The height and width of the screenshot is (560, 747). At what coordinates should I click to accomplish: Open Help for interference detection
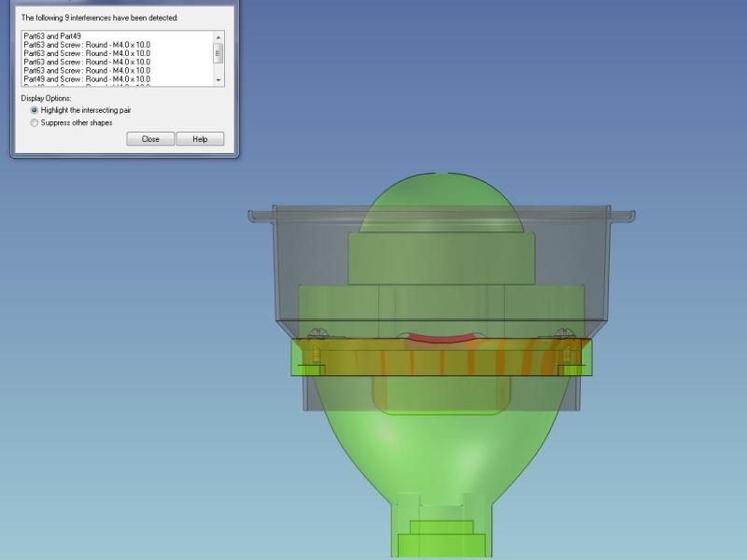[x=200, y=139]
